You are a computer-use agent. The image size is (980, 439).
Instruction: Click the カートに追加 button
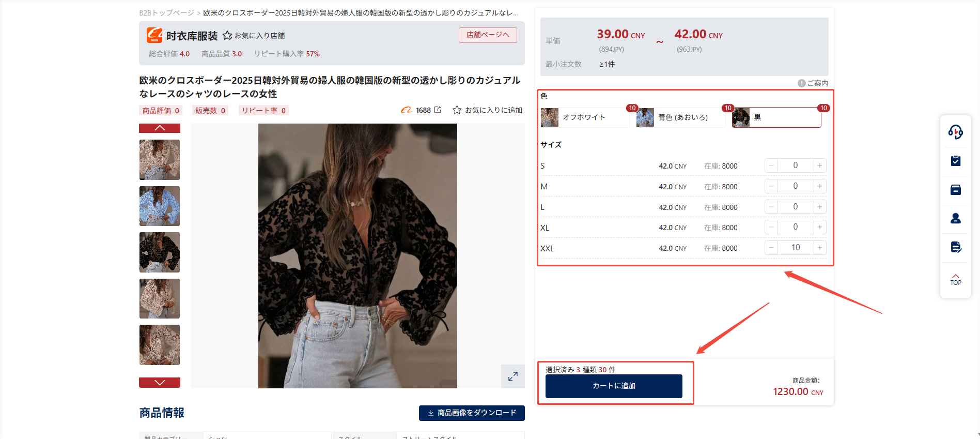click(614, 386)
